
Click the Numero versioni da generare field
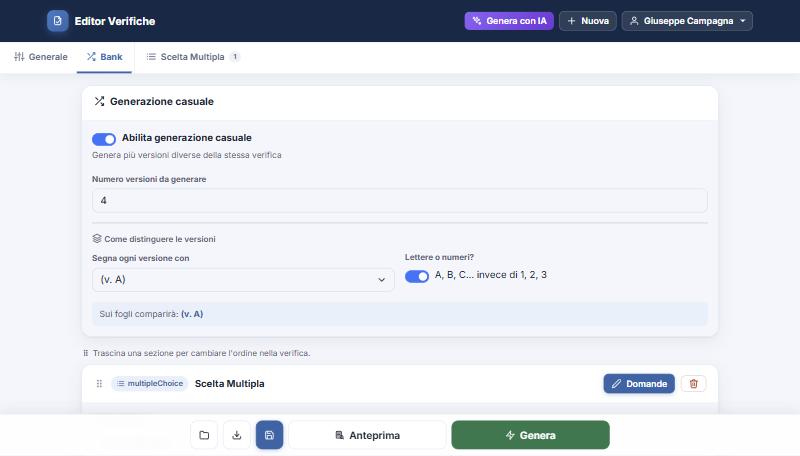click(x=399, y=200)
